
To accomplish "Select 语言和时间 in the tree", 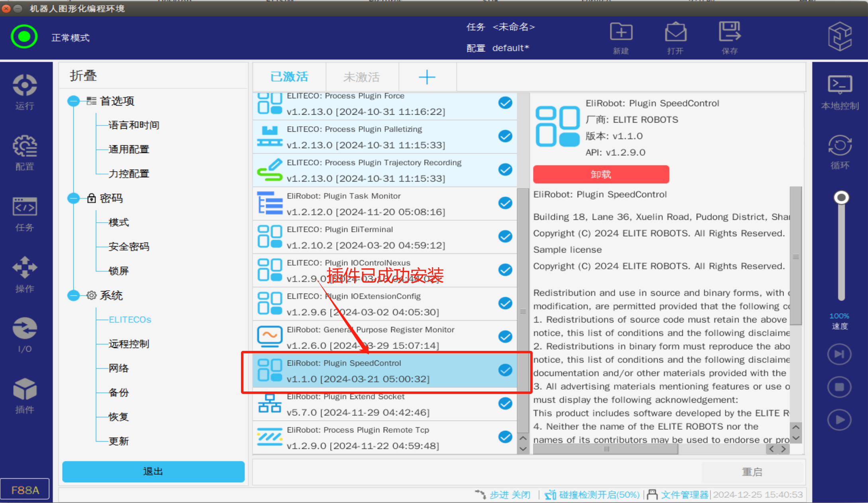I will point(134,125).
